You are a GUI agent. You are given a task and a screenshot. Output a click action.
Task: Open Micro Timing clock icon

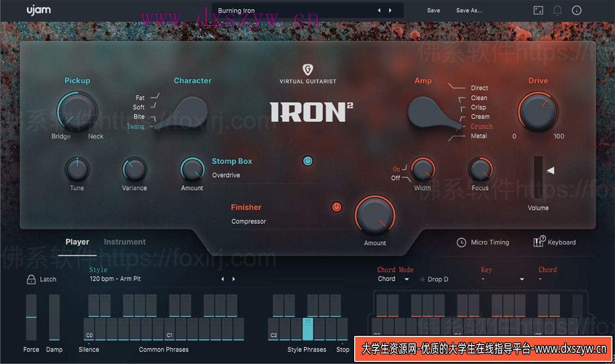coord(461,242)
